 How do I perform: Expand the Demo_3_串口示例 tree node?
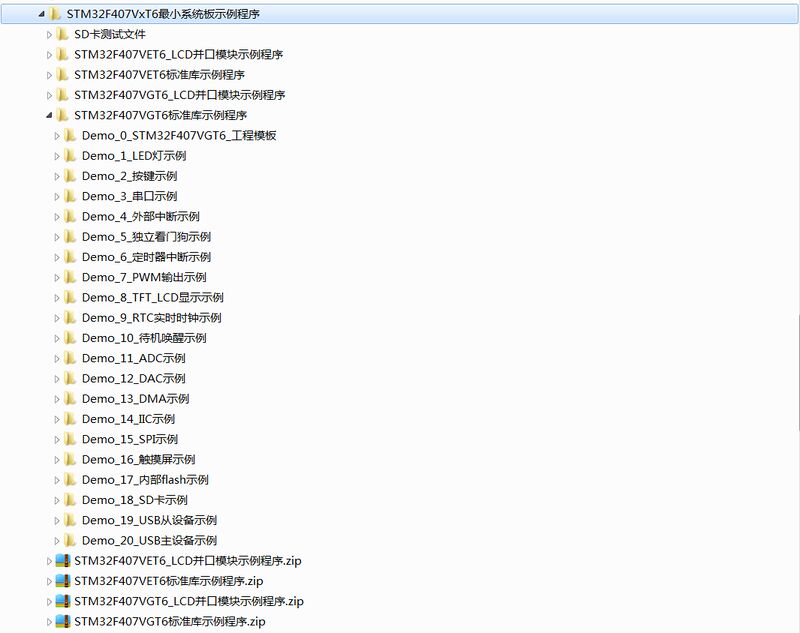click(x=57, y=197)
